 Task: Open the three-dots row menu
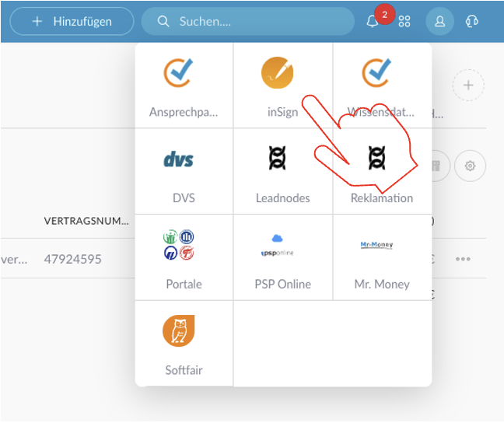click(463, 259)
